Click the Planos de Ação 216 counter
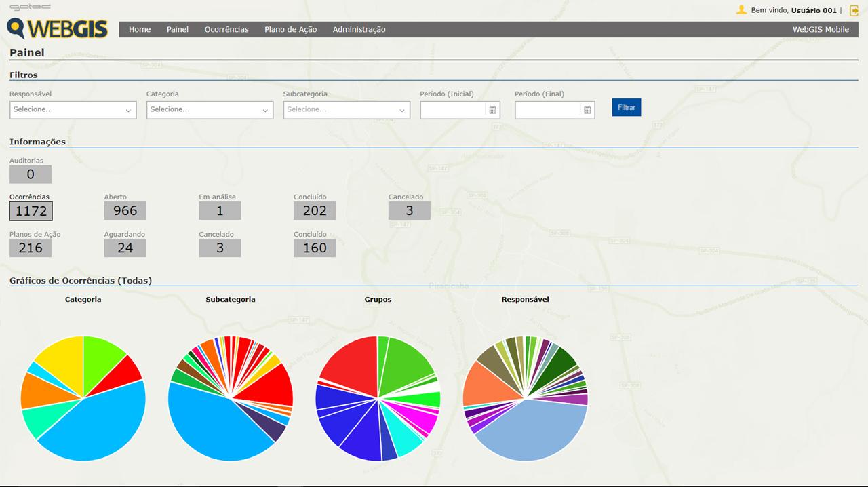 pyautogui.click(x=31, y=248)
